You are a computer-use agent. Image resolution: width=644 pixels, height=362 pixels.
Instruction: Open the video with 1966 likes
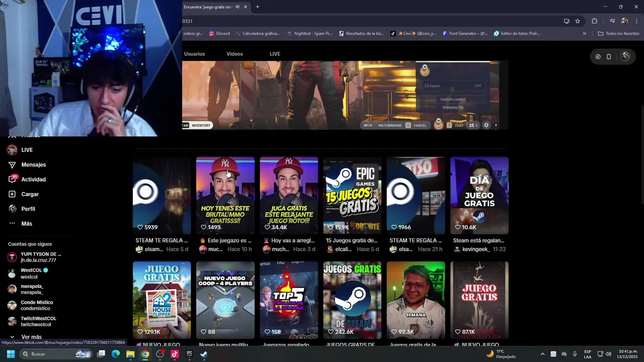point(416,196)
